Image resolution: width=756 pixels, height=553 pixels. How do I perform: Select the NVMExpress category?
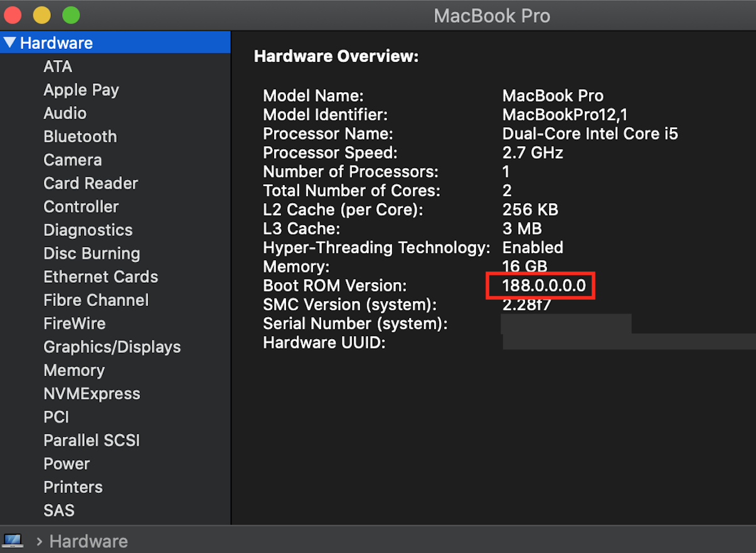pos(92,394)
